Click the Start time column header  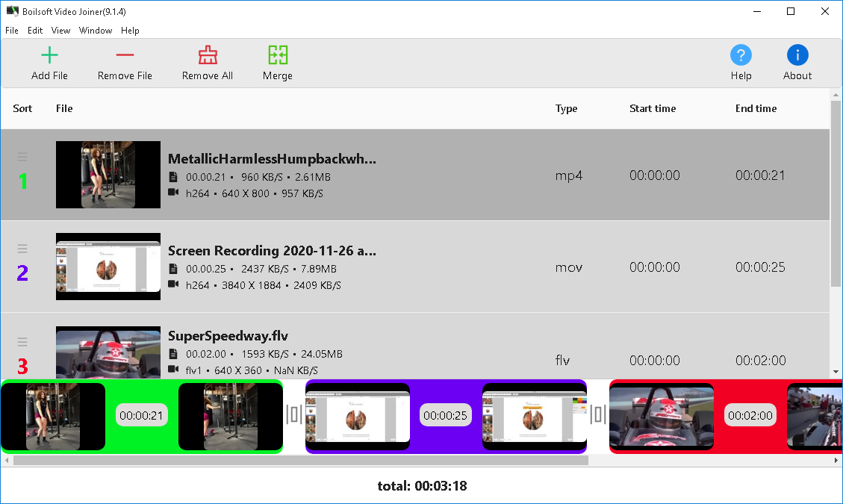pyautogui.click(x=653, y=109)
